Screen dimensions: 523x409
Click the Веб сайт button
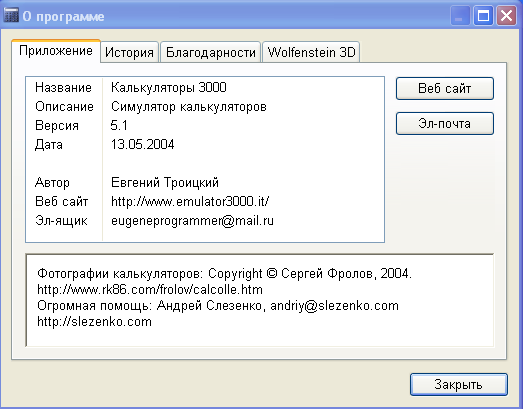[445, 88]
